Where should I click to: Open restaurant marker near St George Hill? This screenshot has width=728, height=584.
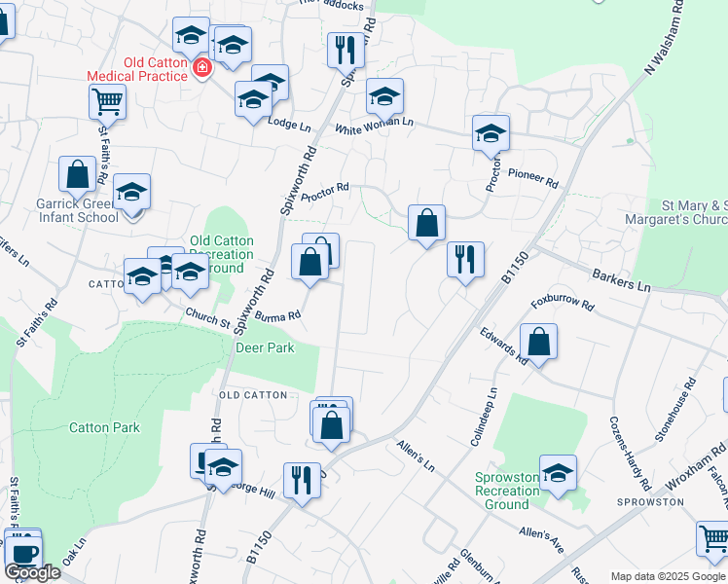point(302,481)
